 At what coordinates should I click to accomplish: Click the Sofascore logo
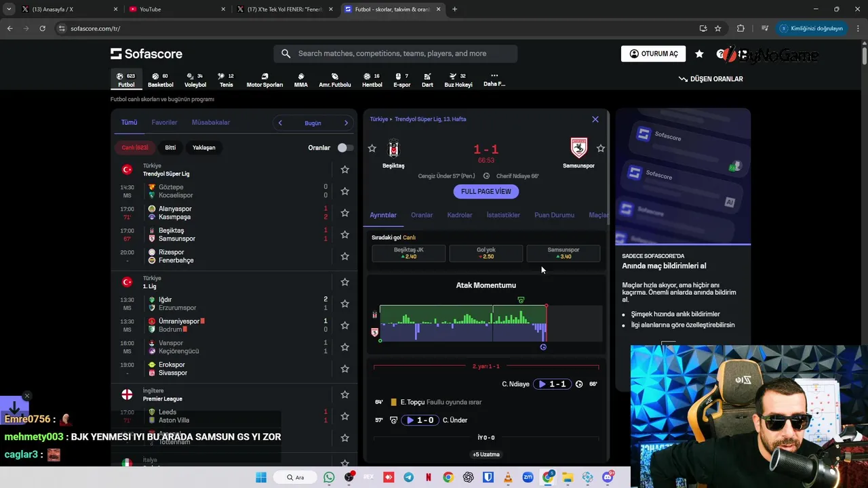(x=146, y=54)
